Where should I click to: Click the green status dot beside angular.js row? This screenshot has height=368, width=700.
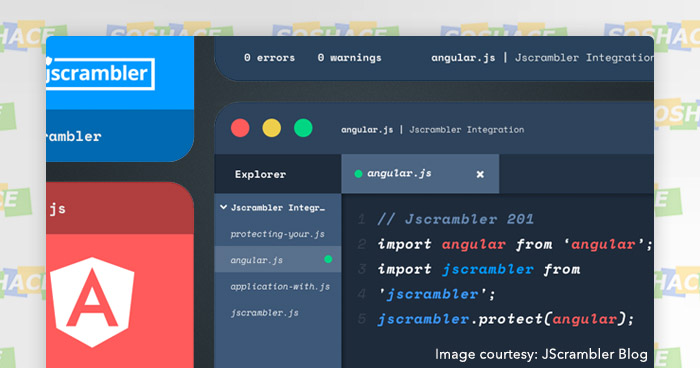[x=328, y=259]
